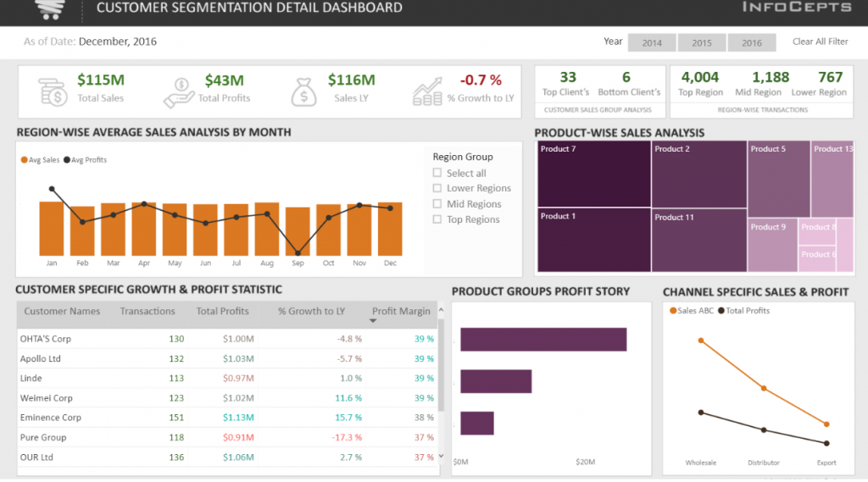
Task: Click the Export Total Profits data point
Action: pyautogui.click(x=826, y=443)
